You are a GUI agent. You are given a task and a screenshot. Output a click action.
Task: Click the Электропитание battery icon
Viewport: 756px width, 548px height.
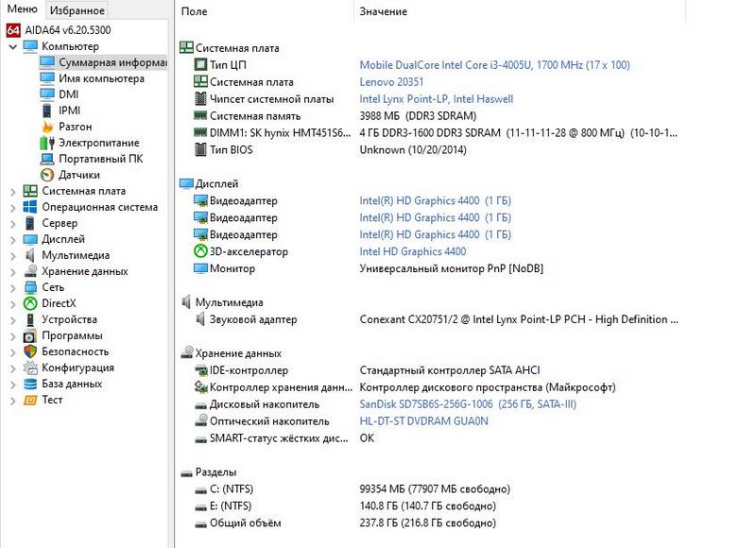click(47, 143)
